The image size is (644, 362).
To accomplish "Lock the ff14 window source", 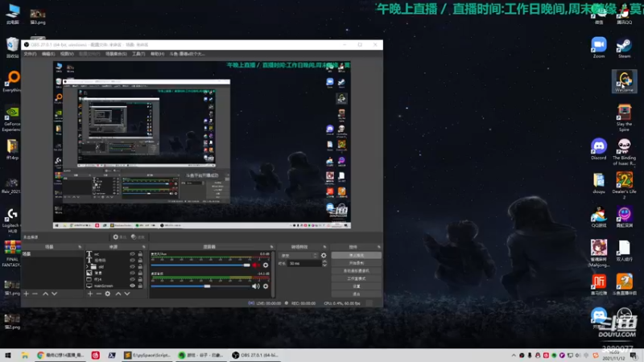I will coord(140,279).
